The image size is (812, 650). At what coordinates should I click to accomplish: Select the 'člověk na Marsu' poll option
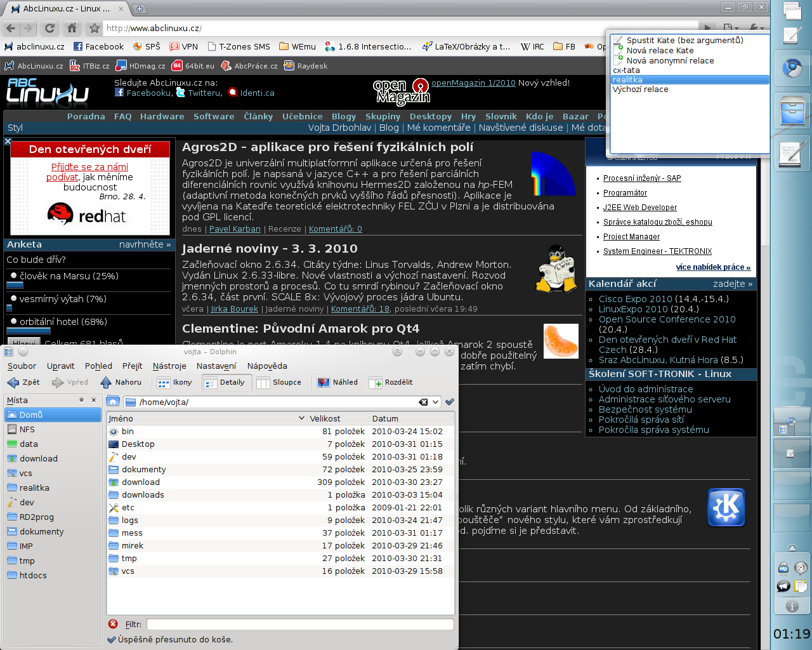tap(13, 275)
